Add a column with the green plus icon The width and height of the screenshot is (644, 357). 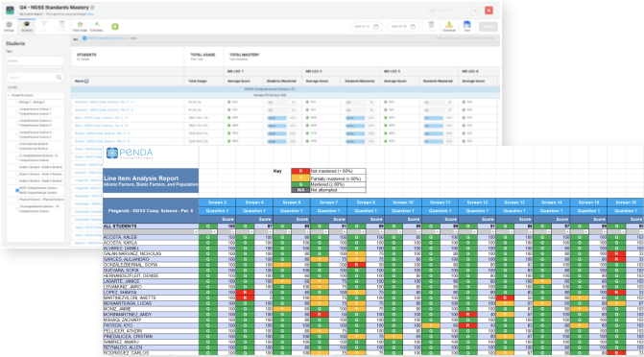(x=115, y=27)
